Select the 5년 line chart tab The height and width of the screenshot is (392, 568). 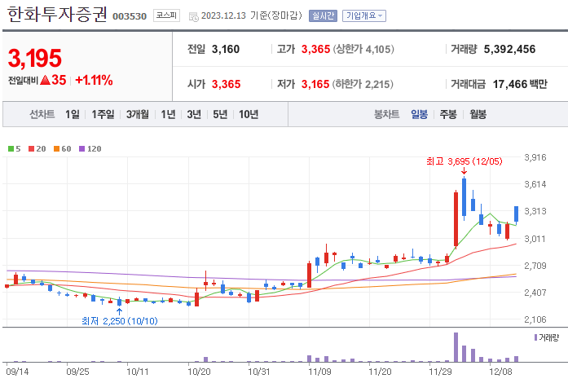point(220,114)
